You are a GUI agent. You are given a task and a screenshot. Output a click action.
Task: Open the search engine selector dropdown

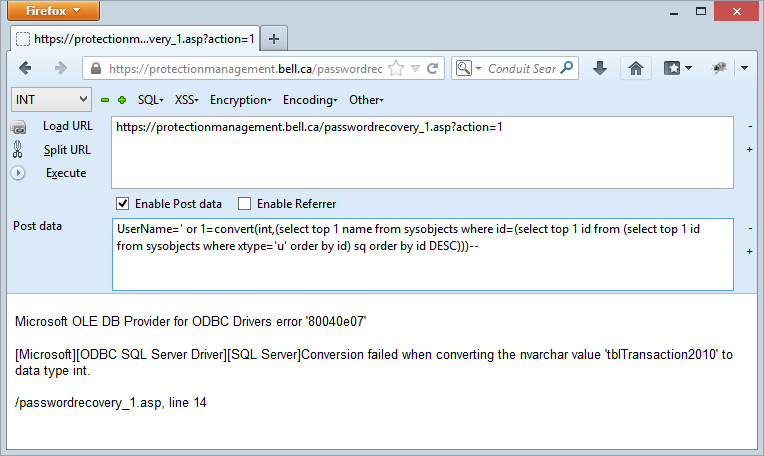coord(468,69)
